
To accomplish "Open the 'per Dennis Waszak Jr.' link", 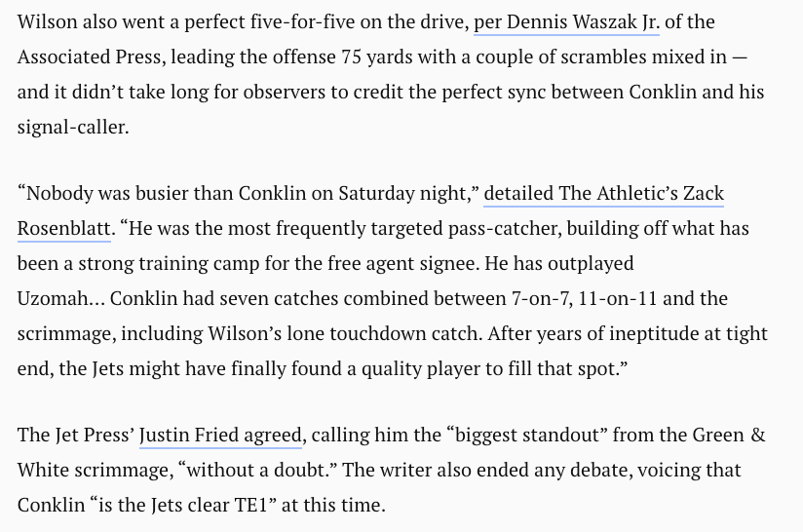I will pos(566,22).
